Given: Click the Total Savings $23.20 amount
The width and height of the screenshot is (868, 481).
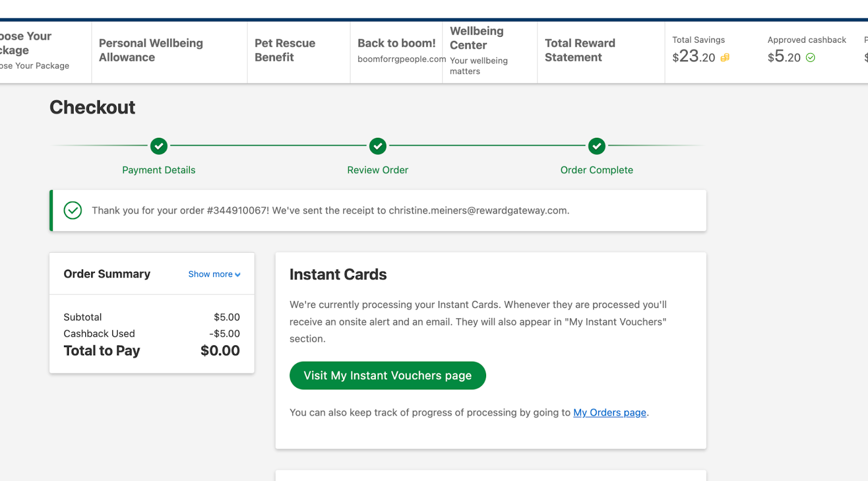Looking at the screenshot, I should tap(694, 56).
